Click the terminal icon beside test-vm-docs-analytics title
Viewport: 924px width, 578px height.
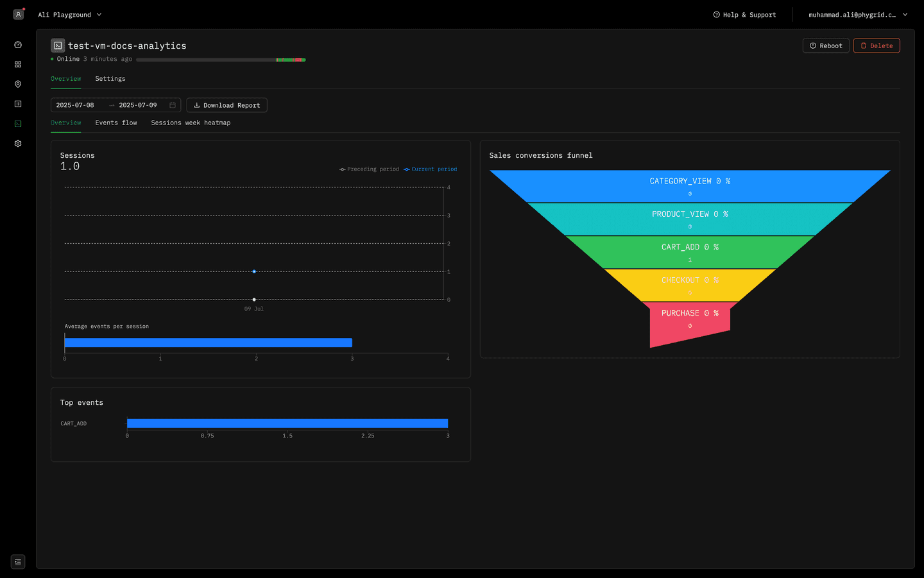coord(58,45)
